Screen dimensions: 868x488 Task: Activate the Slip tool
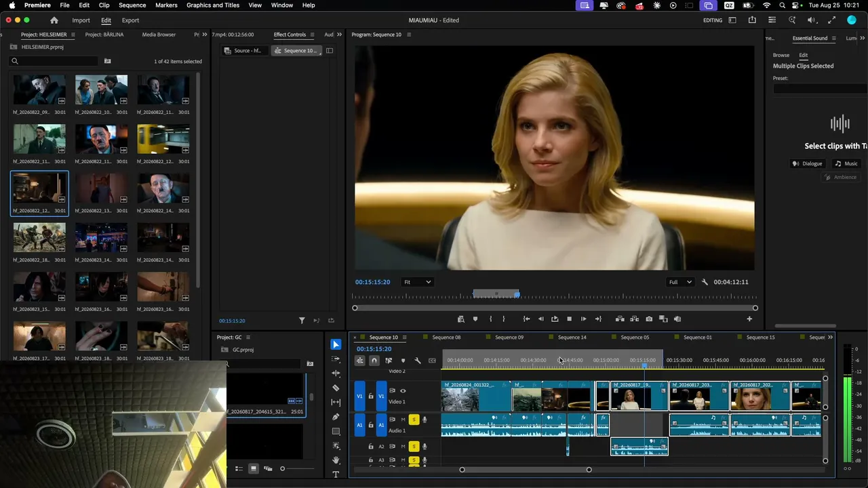point(336,403)
